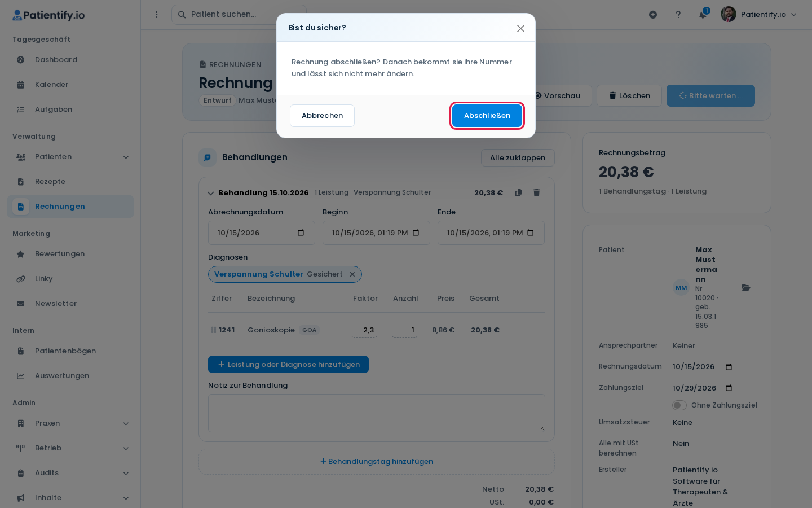Click Leistung oder Diagnose hinzufügen
The image size is (812, 508).
[x=289, y=365]
